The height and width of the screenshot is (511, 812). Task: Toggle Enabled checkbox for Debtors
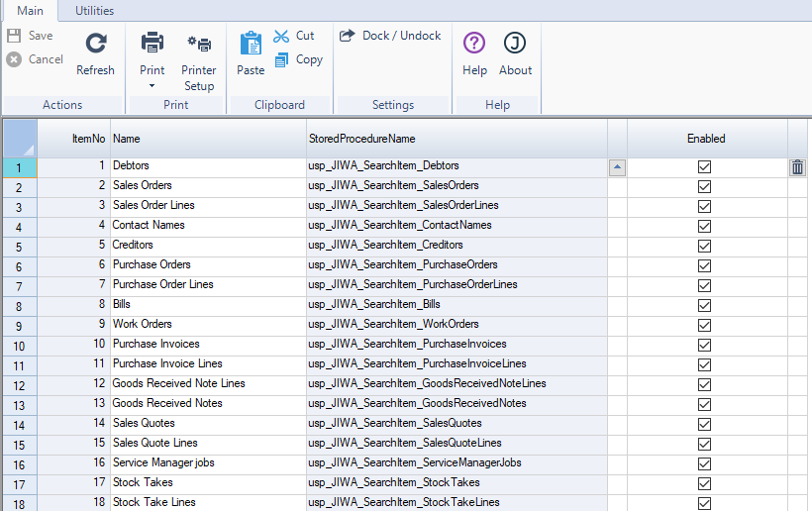click(x=705, y=167)
